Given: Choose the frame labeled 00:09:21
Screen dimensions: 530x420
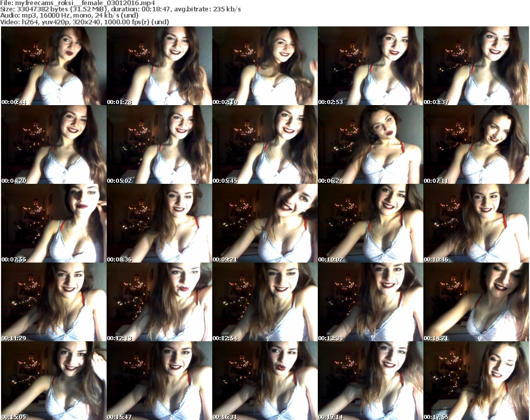Looking at the screenshot, I should click(x=265, y=224).
